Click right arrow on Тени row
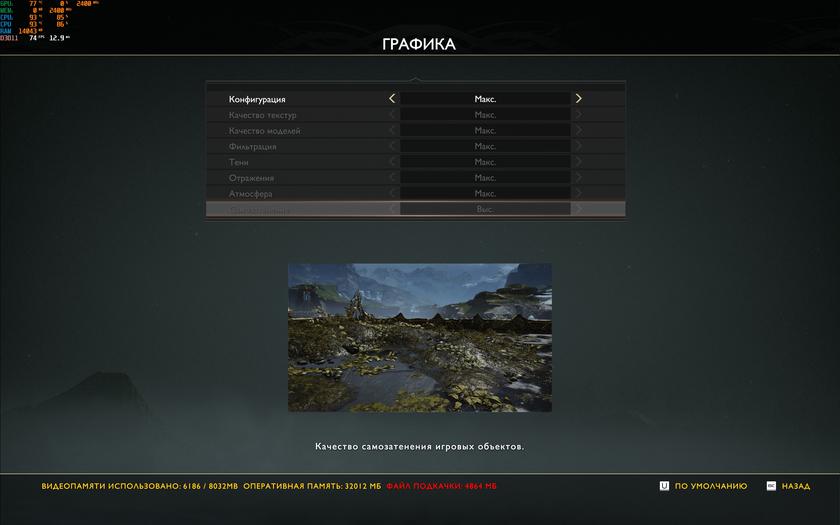840x525 pixels. (578, 162)
